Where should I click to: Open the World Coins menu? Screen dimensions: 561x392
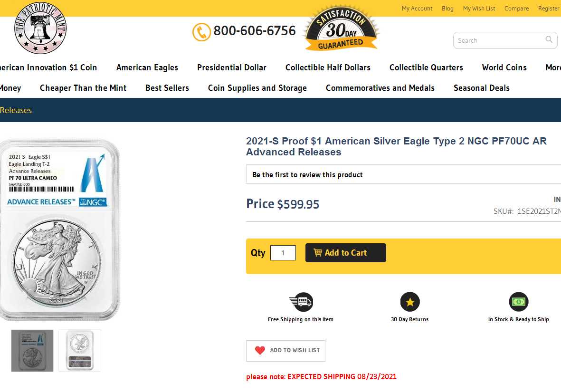(x=504, y=67)
